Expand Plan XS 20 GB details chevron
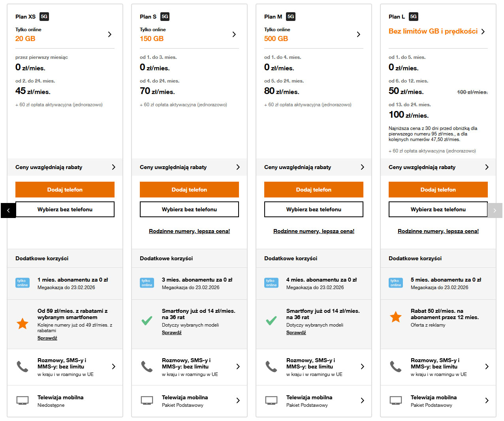504x421 pixels. [110, 34]
